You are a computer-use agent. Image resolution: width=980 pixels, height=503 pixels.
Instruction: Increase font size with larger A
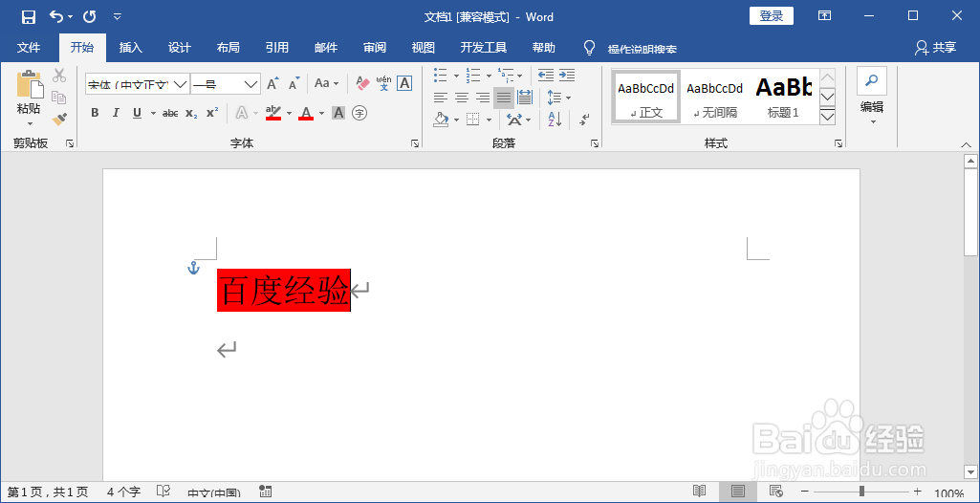273,83
